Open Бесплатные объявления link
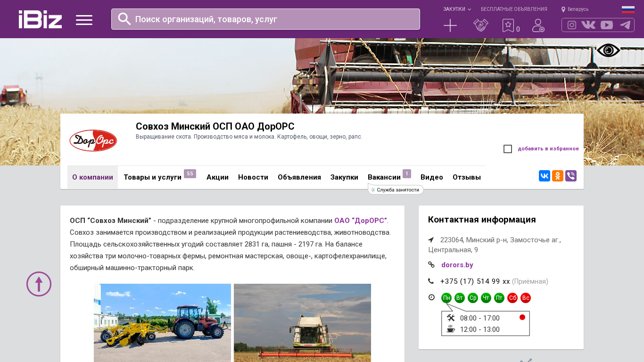644x362 pixels. tap(514, 9)
